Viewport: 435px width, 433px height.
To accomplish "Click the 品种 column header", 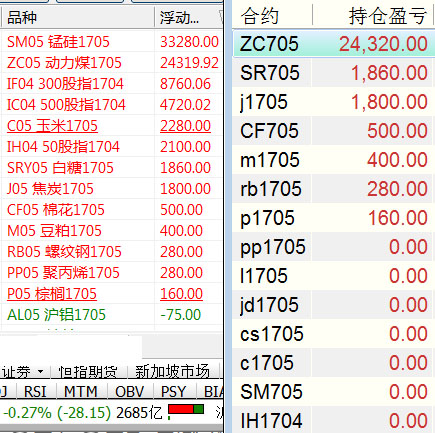I will [78, 18].
